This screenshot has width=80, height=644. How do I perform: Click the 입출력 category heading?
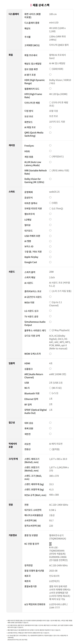point(12,363)
